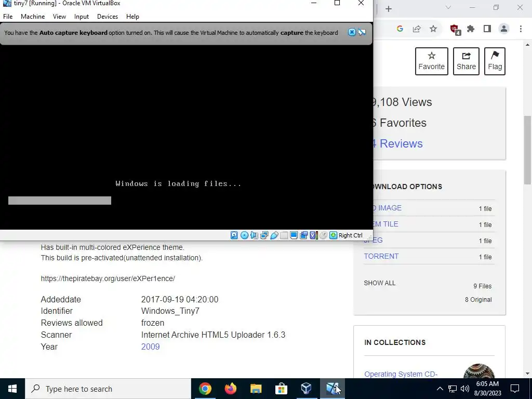The width and height of the screenshot is (532, 399).
Task: Click the audio indicator icon in VirtualBox status bar
Action: (x=254, y=235)
